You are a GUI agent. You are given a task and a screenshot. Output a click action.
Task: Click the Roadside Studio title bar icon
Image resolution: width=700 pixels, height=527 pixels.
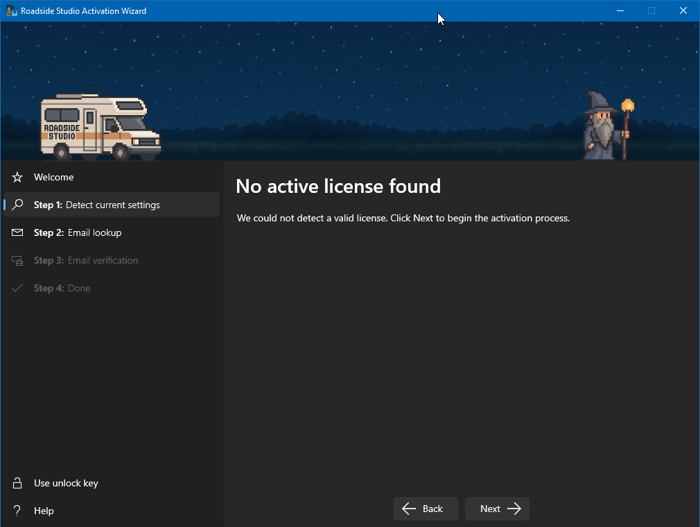pos(11,10)
